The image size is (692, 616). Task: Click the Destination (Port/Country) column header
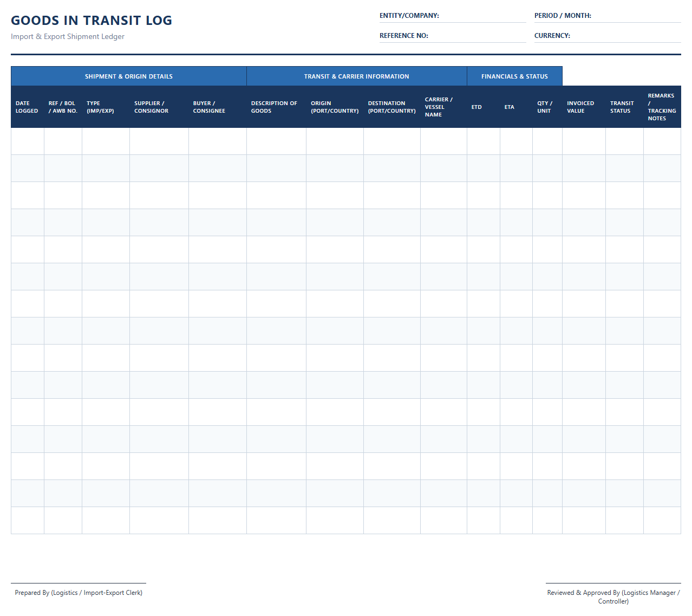coord(392,107)
